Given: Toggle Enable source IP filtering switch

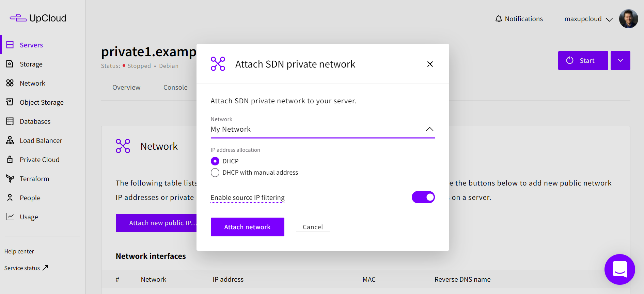Looking at the screenshot, I should [423, 197].
